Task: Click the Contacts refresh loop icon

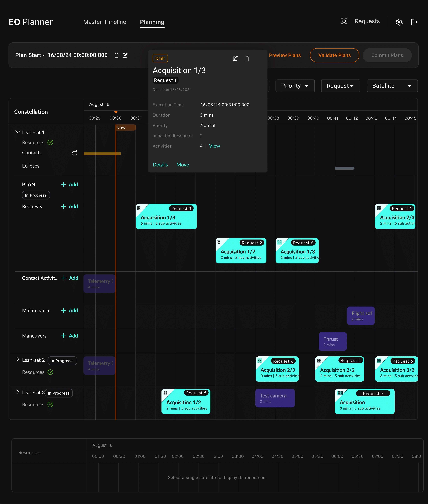Action: tap(75, 153)
